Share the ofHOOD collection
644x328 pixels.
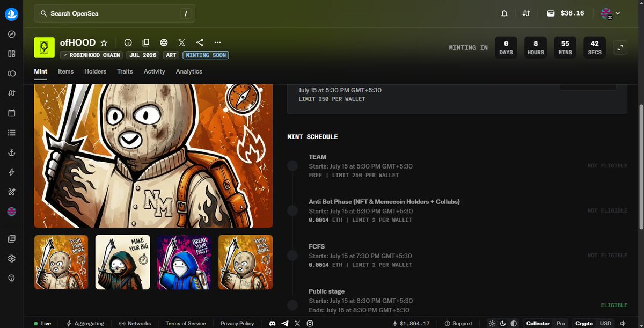pyautogui.click(x=200, y=42)
